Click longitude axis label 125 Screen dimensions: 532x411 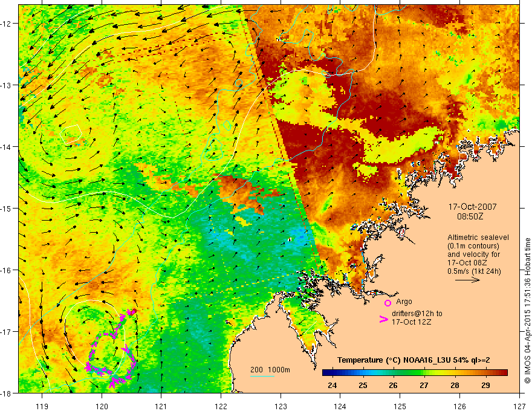400,406
